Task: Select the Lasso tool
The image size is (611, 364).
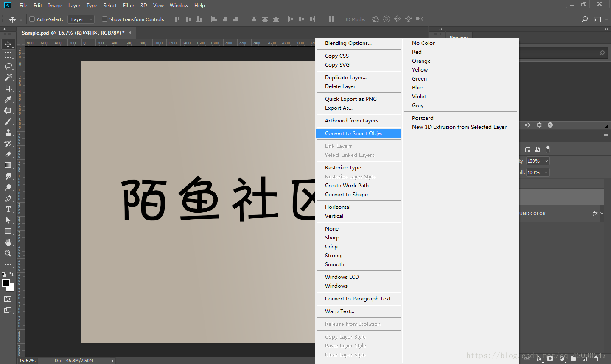Action: [8, 66]
